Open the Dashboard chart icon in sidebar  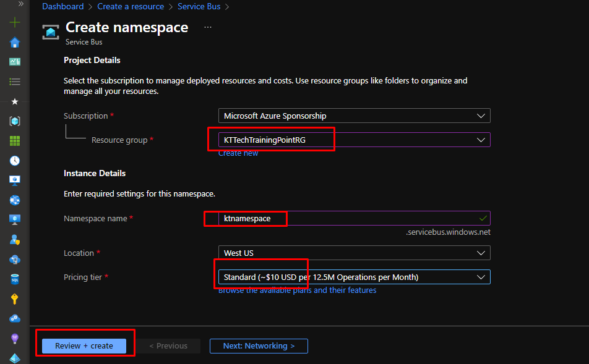(15, 62)
